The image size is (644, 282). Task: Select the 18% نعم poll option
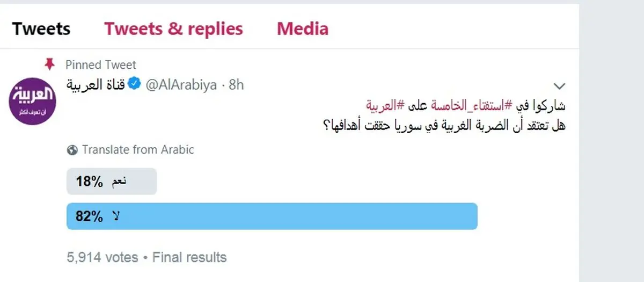[112, 182]
